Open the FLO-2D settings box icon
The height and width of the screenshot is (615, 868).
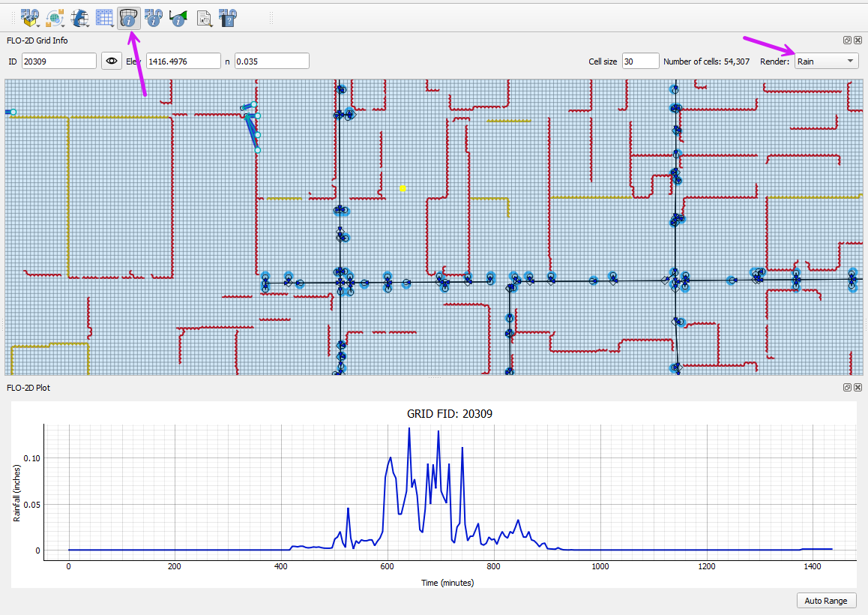pos(28,17)
